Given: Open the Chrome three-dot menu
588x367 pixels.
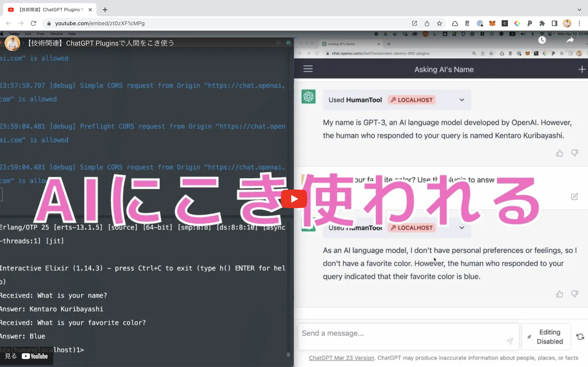Looking at the screenshot, I should click(x=579, y=23).
